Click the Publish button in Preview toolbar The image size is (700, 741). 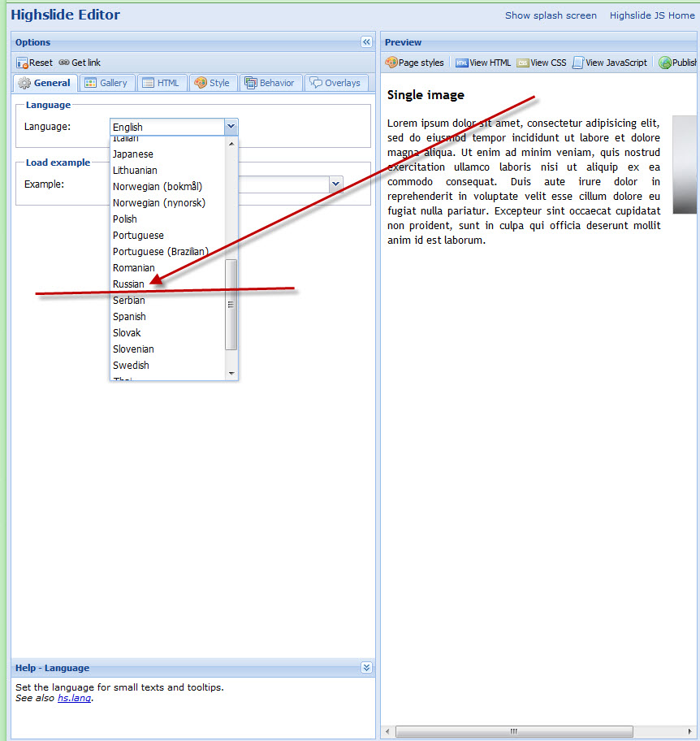point(678,63)
